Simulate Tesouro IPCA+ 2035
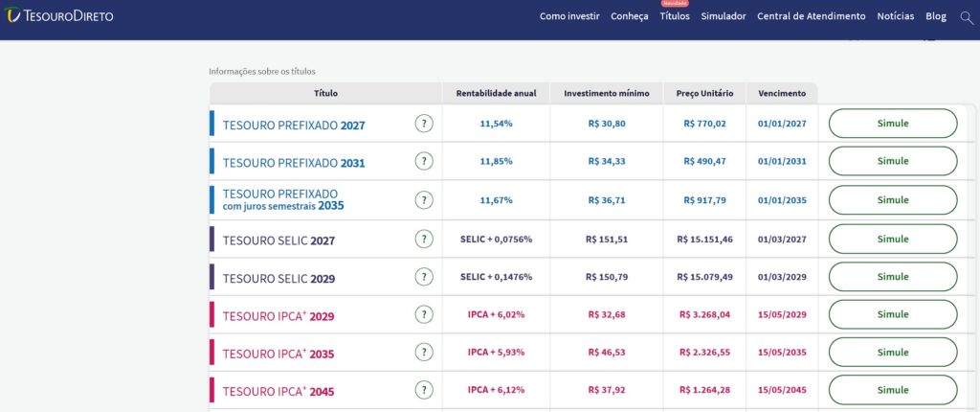This screenshot has height=412, width=980. click(x=893, y=352)
